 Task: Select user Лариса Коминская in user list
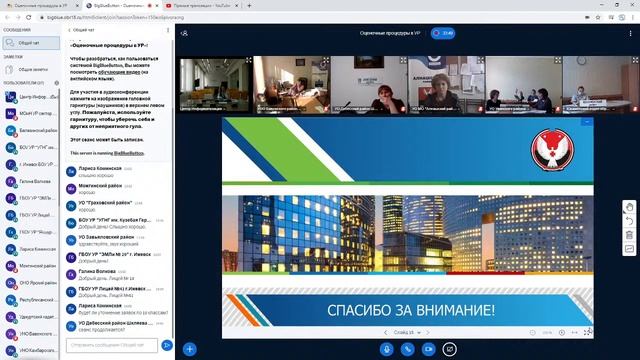tap(30, 249)
